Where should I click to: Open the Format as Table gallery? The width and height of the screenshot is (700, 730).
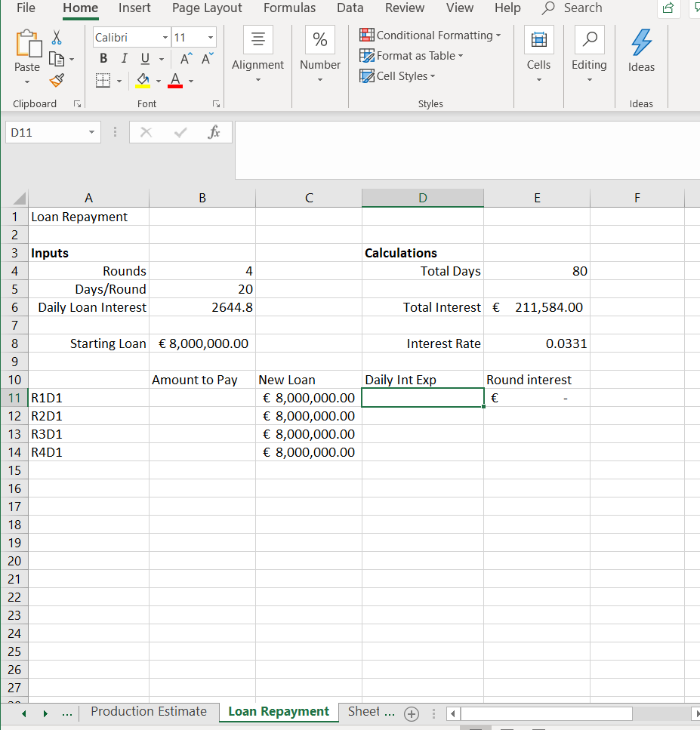click(x=412, y=56)
